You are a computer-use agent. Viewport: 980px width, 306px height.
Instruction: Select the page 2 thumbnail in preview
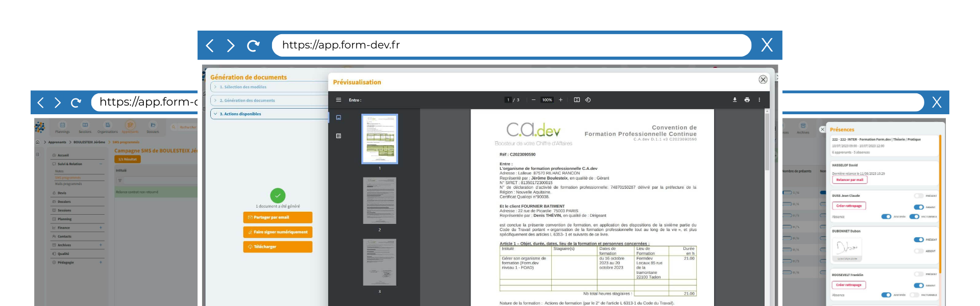[379, 201]
